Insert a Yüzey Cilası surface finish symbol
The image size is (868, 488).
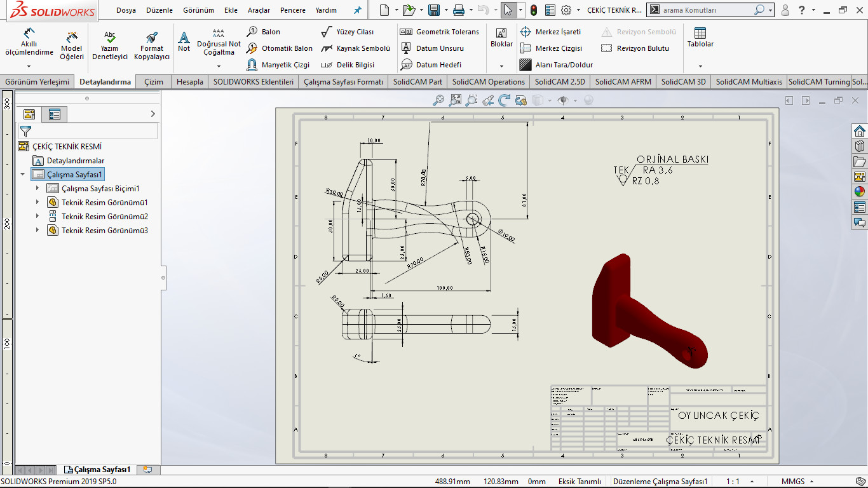coord(347,32)
